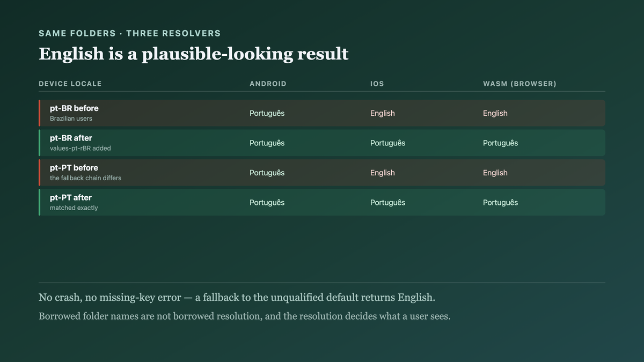The height and width of the screenshot is (362, 644).
Task: Click the WASM 'Português' cell in pt-BR after row
Action: 501,143
